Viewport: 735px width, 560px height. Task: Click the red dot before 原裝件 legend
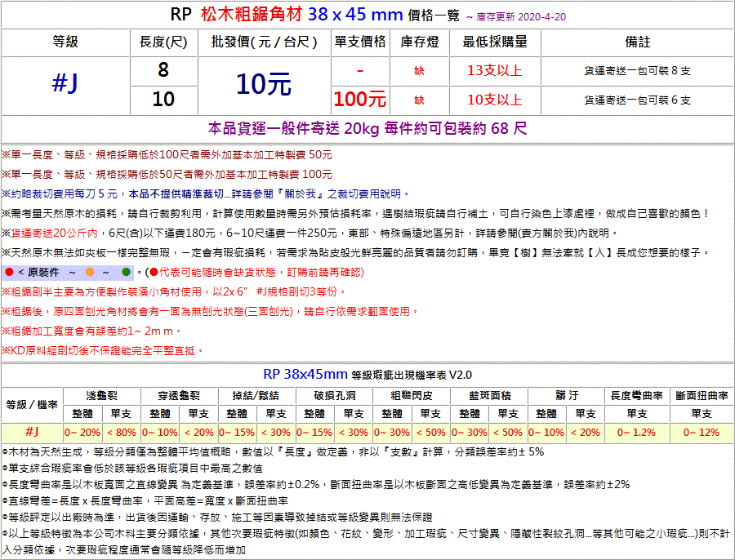tap(9, 273)
